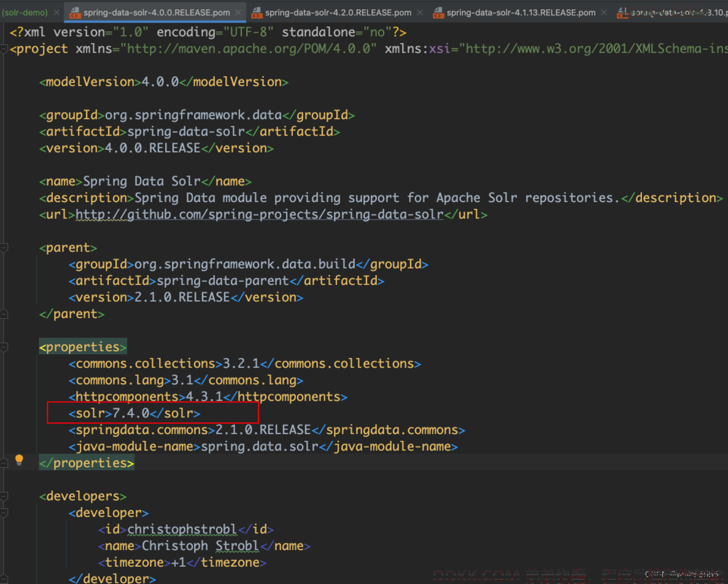This screenshot has height=584, width=728.
Task: Click the opening parent tag
Action: [68, 247]
